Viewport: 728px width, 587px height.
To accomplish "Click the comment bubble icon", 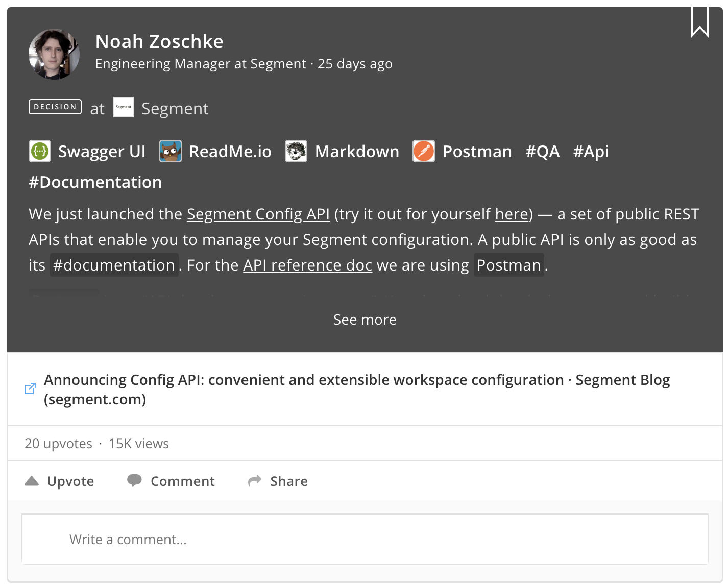I will pyautogui.click(x=134, y=481).
